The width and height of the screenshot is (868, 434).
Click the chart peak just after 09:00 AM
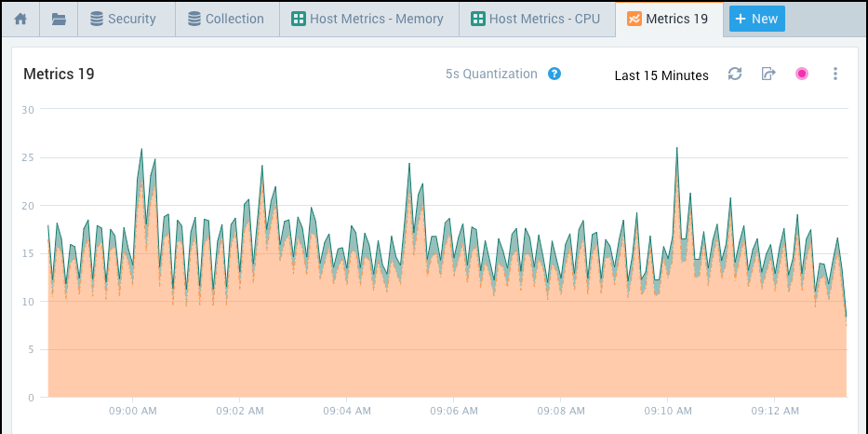[141, 150]
